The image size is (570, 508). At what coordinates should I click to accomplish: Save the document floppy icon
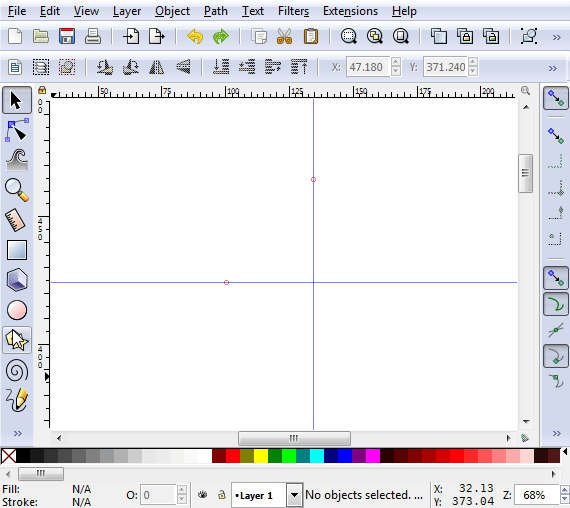pos(67,36)
